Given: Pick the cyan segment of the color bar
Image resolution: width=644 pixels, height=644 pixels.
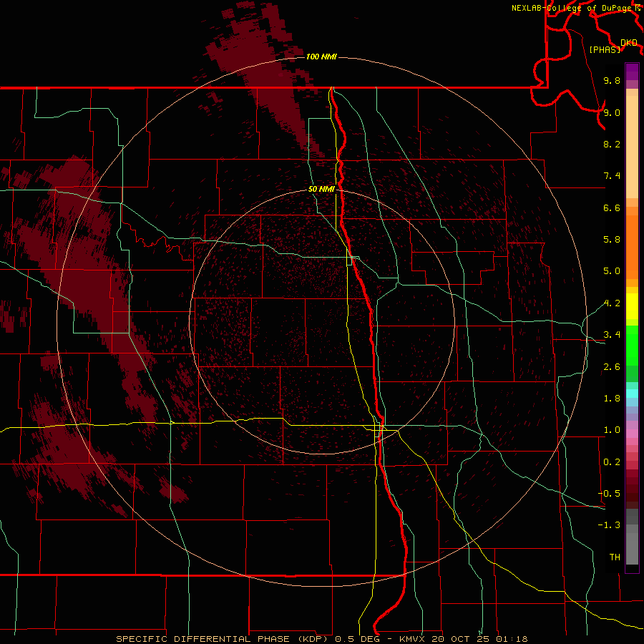Looking at the screenshot, I should pyautogui.click(x=632, y=394).
